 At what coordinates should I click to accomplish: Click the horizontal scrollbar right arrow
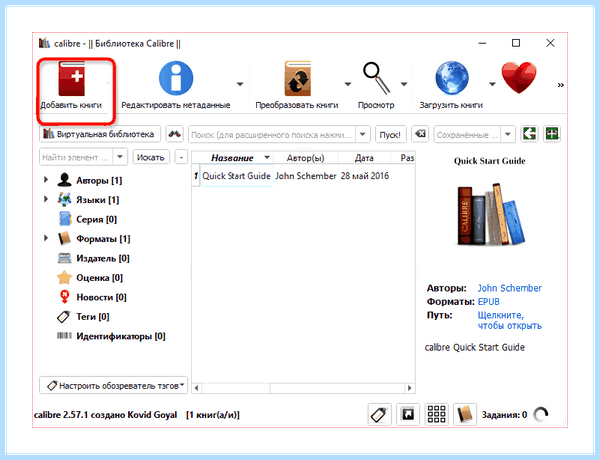(410, 388)
